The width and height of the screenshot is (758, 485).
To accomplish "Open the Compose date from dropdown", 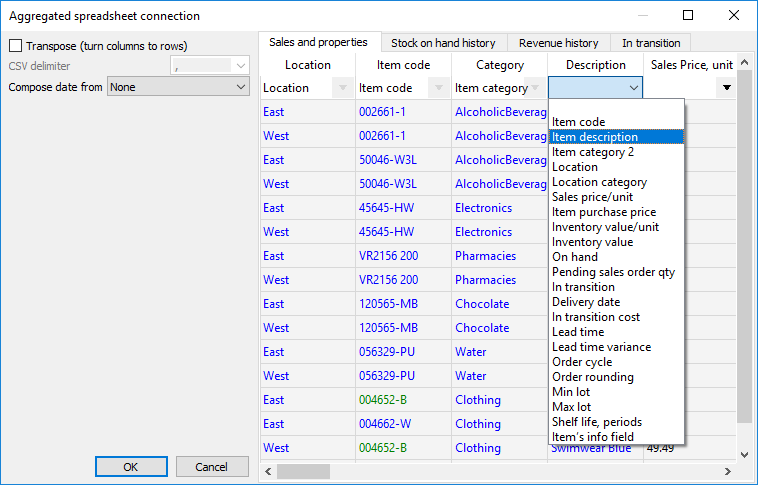I will pyautogui.click(x=240, y=87).
